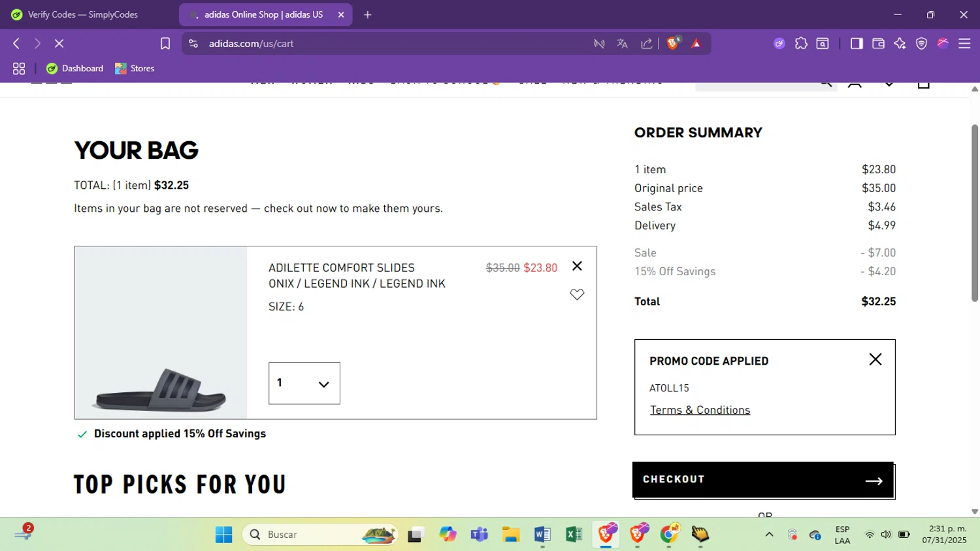Click the browser forward arrow
The width and height of the screenshot is (980, 551).
pos(37,44)
